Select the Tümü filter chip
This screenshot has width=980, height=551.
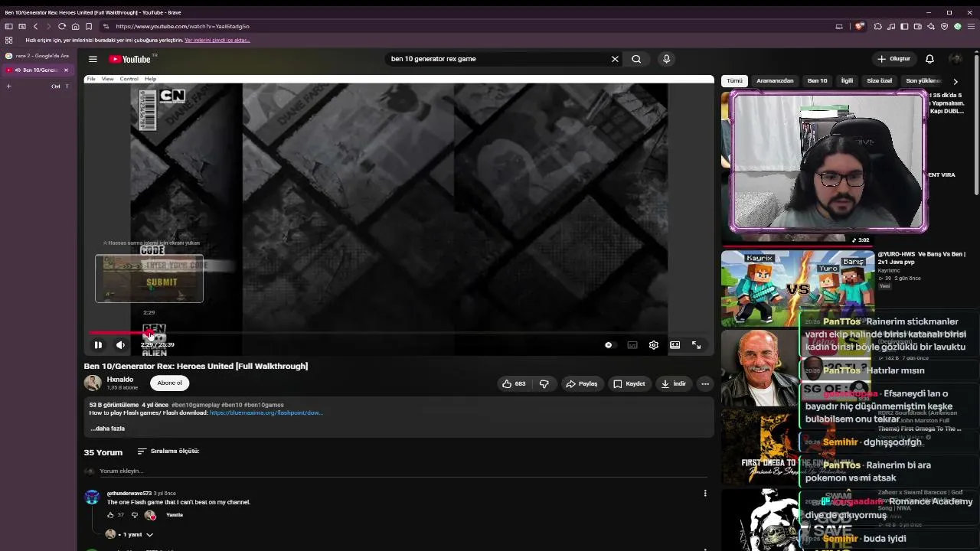coord(734,80)
